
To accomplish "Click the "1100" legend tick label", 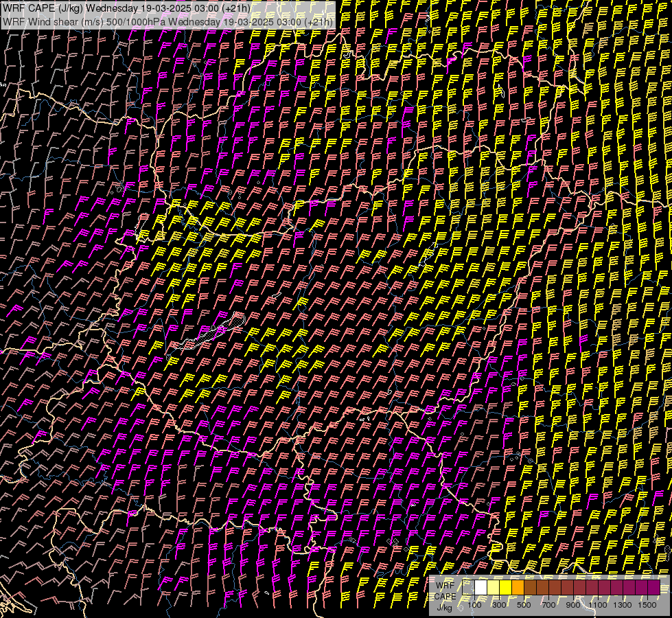I will click(x=597, y=605).
